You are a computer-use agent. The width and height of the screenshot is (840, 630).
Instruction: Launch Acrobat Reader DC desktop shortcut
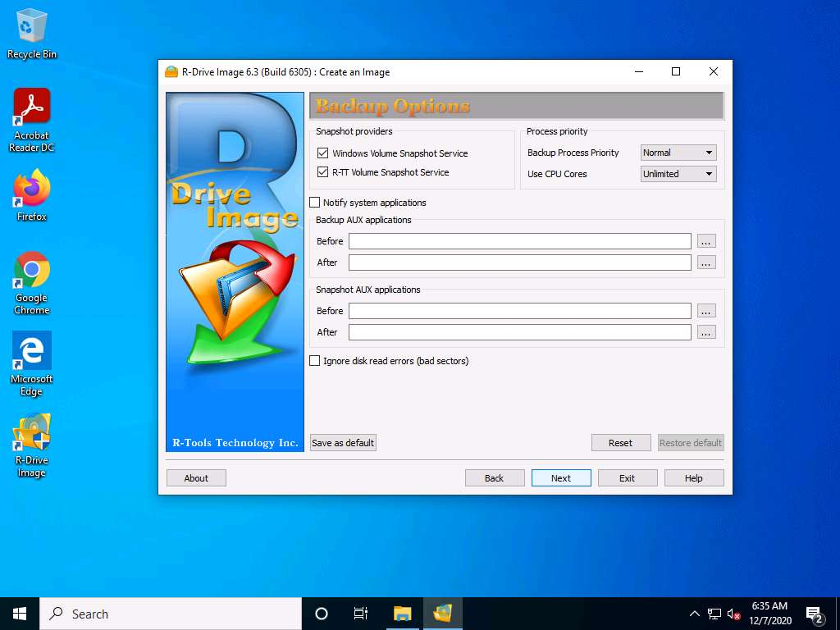point(32,120)
